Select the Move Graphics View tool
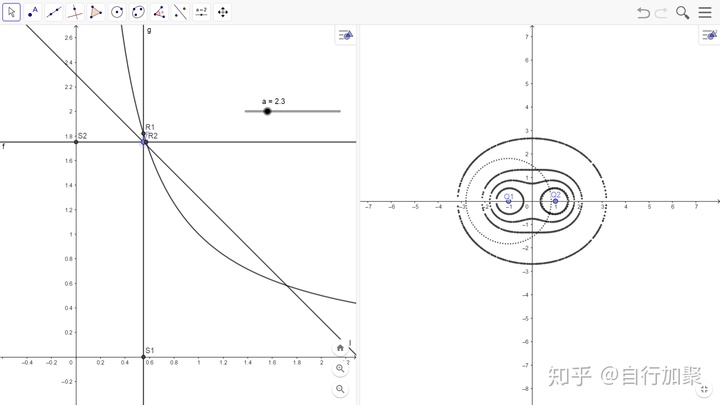 pyautogui.click(x=223, y=12)
